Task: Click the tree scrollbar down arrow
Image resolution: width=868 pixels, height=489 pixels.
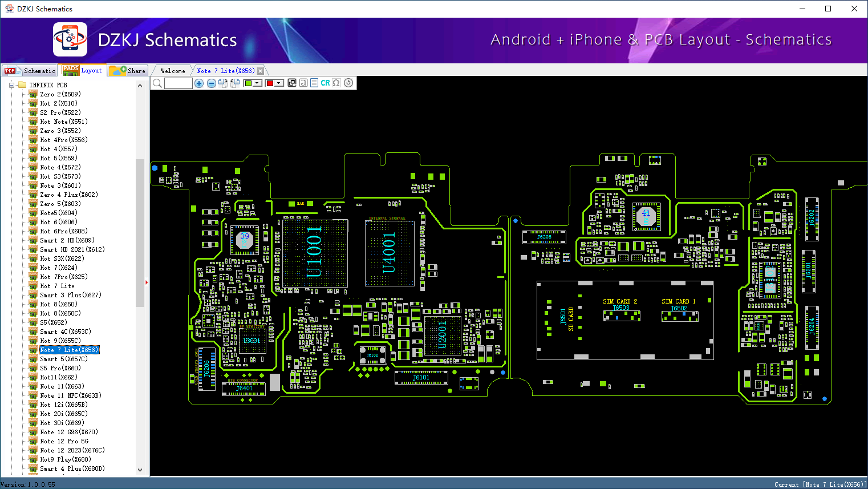Action: 140,470
